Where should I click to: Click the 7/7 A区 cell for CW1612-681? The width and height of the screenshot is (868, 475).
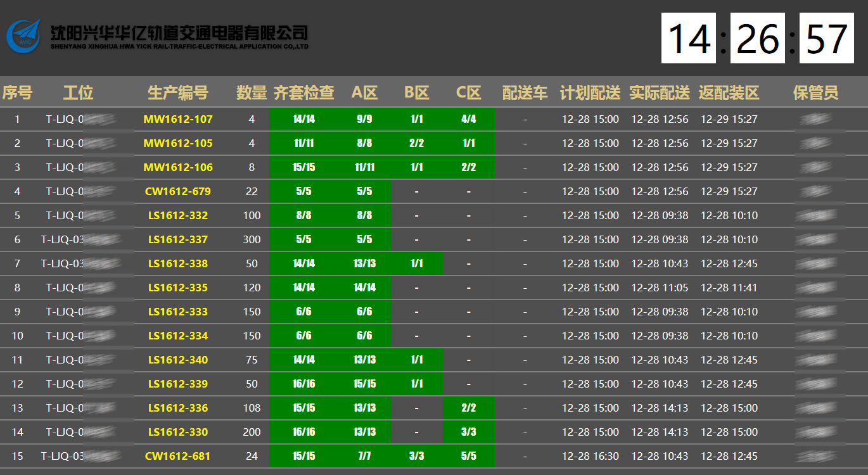(x=364, y=456)
